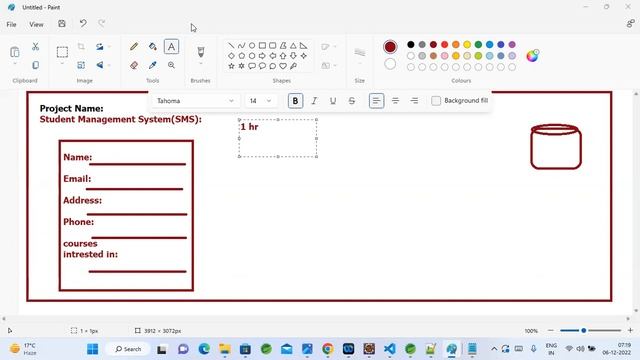Screen dimensions: 640x360
Task: Open the File menu
Action: [11, 24]
